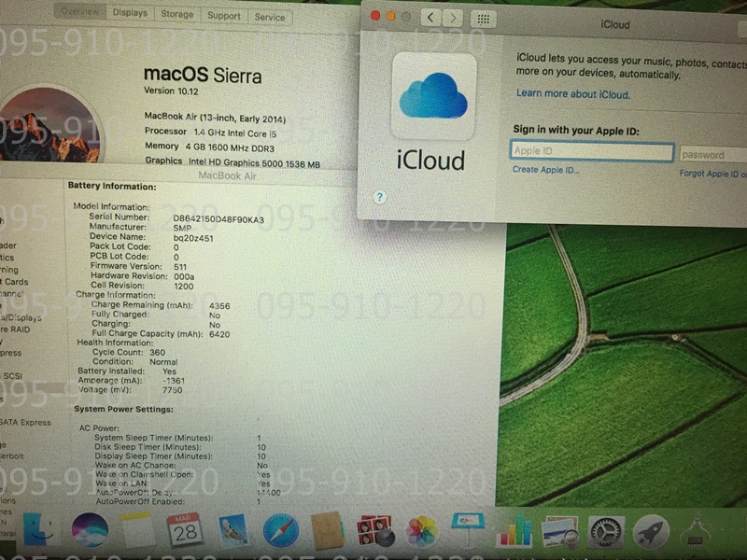Screen dimensions: 747x560
Task: Launch Photo Booth from the Dock
Action: click(375, 530)
